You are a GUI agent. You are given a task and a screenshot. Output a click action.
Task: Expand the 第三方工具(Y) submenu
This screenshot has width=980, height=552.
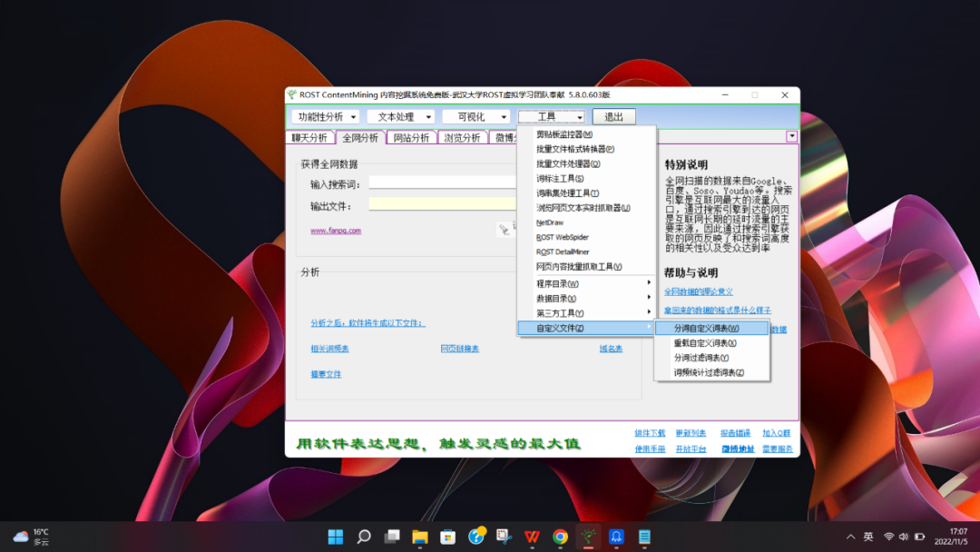tap(586, 313)
